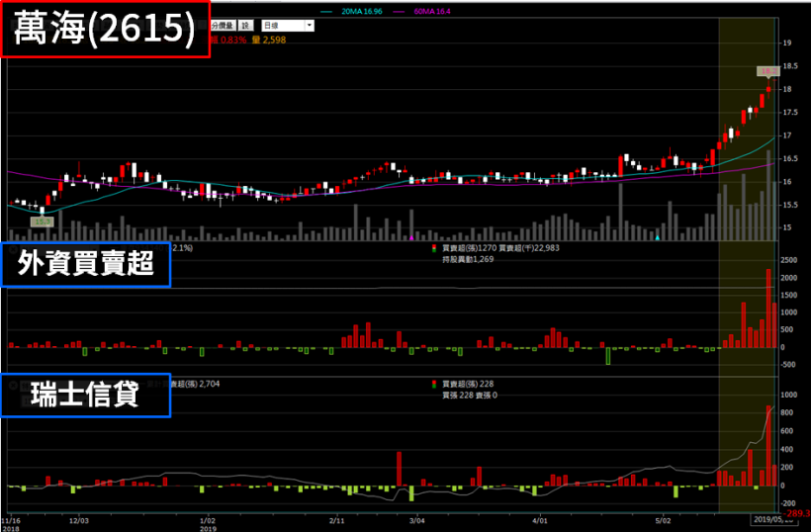Click the 18.2 high price label

click(768, 71)
